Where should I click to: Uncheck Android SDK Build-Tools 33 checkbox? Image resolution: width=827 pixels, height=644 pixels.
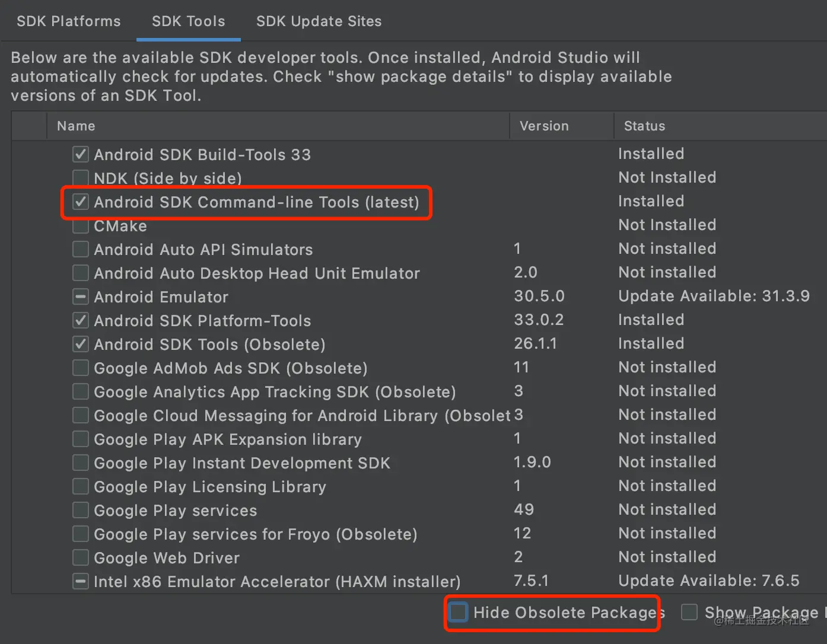(x=81, y=154)
